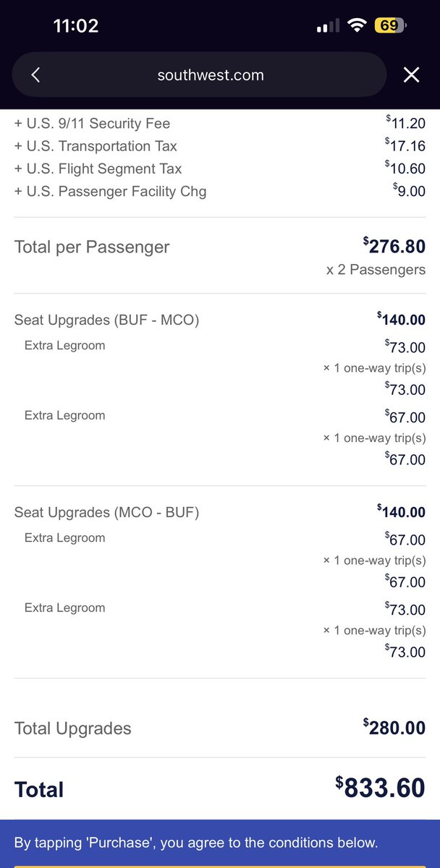Tap the U.S. Passenger Facility Chg line

(x=111, y=191)
